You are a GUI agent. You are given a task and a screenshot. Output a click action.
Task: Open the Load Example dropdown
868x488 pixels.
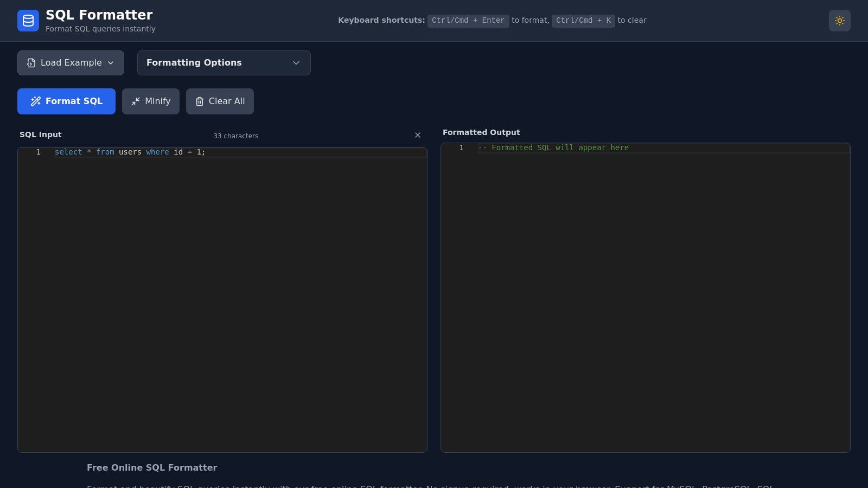pyautogui.click(x=71, y=62)
